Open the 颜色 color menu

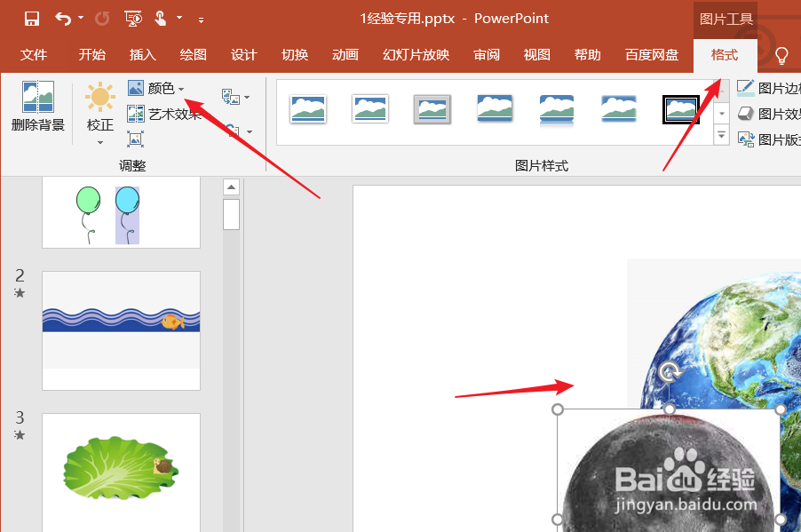coord(155,89)
